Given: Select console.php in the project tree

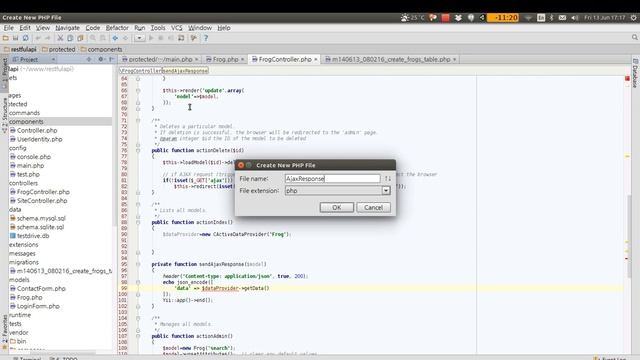Looking at the screenshot, I should pyautogui.click(x=33, y=157).
